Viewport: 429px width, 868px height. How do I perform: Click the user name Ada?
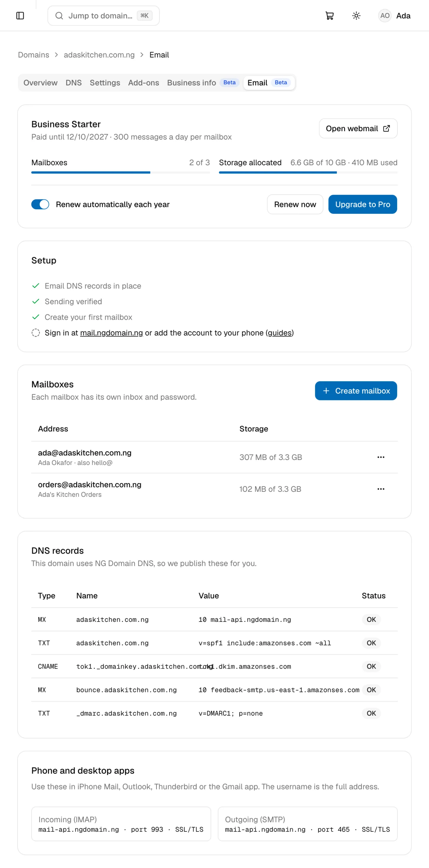click(x=403, y=15)
